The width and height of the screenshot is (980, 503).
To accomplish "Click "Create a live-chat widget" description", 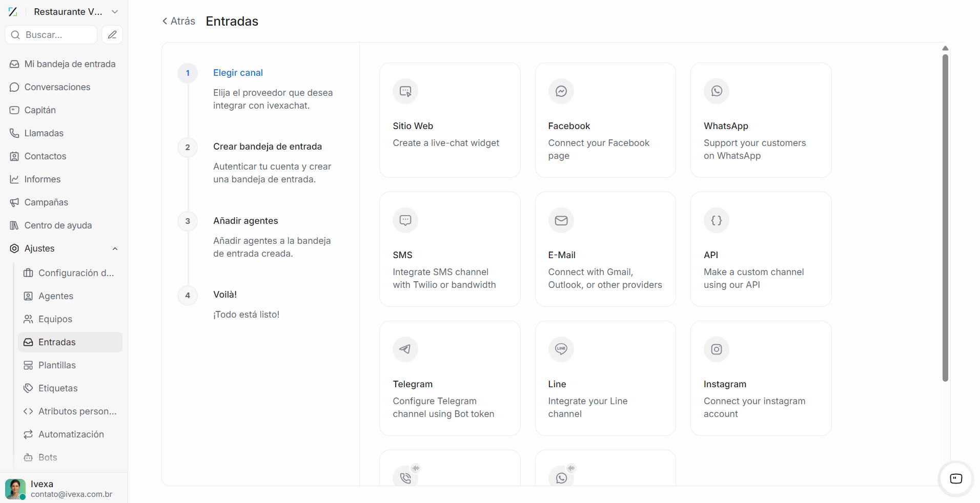I will [x=446, y=143].
